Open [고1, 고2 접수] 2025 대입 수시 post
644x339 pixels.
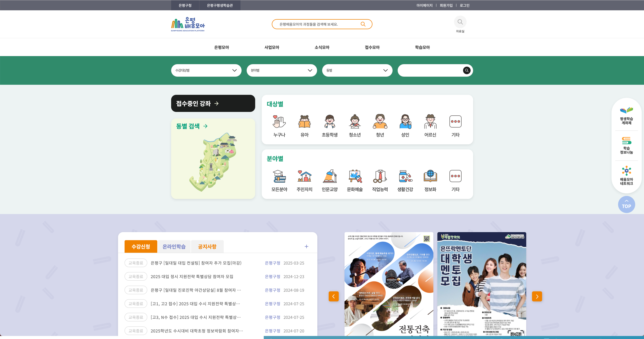pyautogui.click(x=195, y=304)
